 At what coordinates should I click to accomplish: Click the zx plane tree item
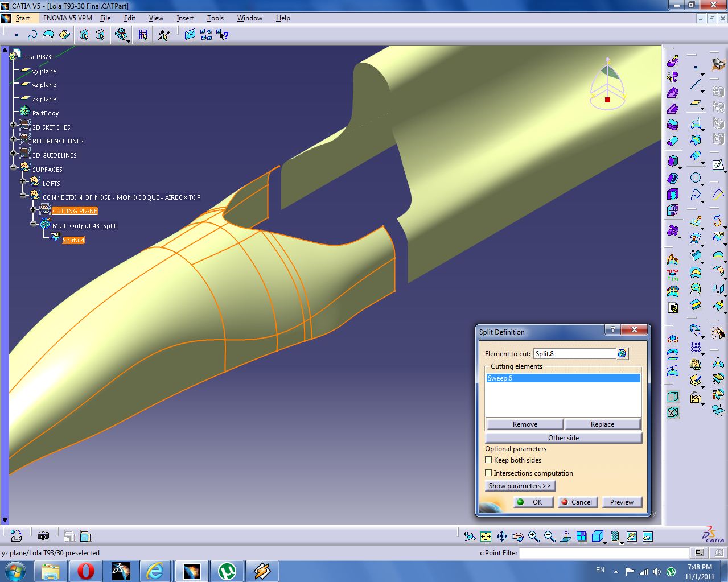pos(44,99)
